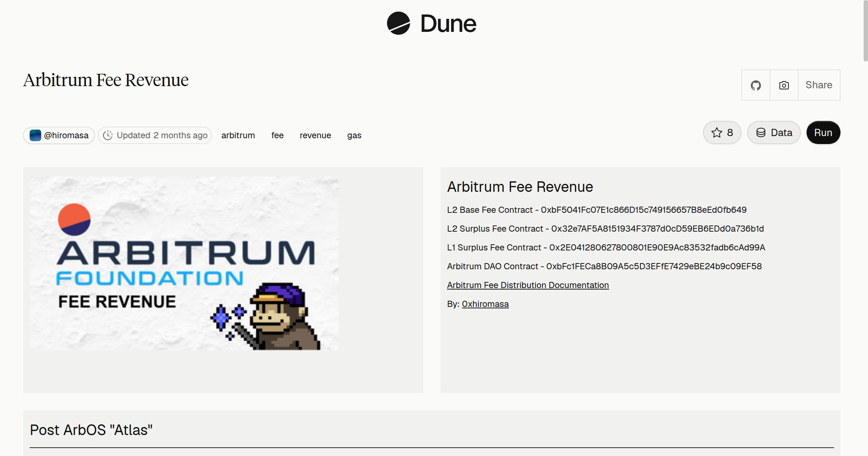This screenshot has width=868, height=456.
Task: Click the Arbitrum DAO Contract address line
Action: click(604, 266)
